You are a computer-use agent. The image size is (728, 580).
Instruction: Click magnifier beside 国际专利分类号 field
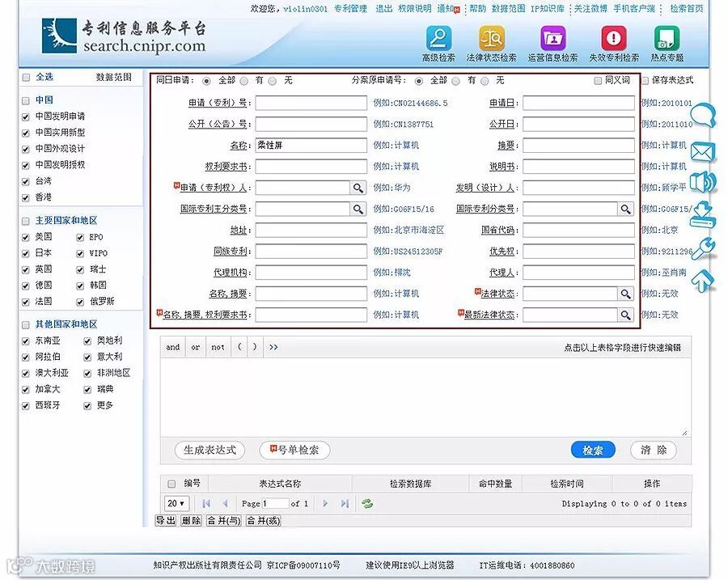tap(626, 209)
